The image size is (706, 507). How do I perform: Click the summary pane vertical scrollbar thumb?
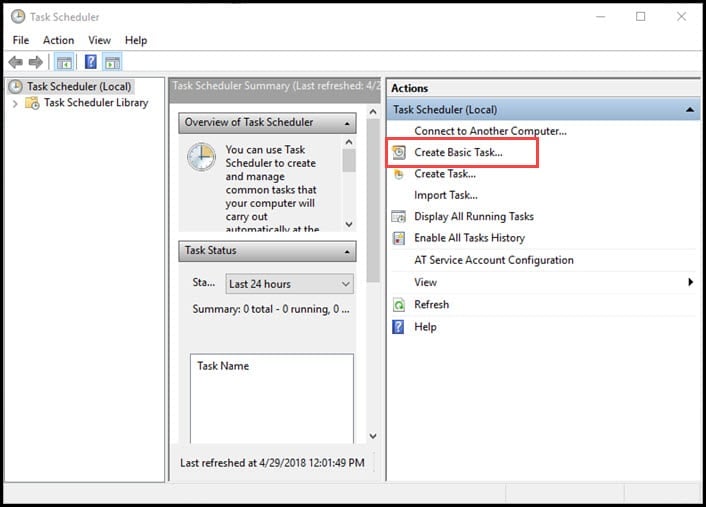(373, 200)
